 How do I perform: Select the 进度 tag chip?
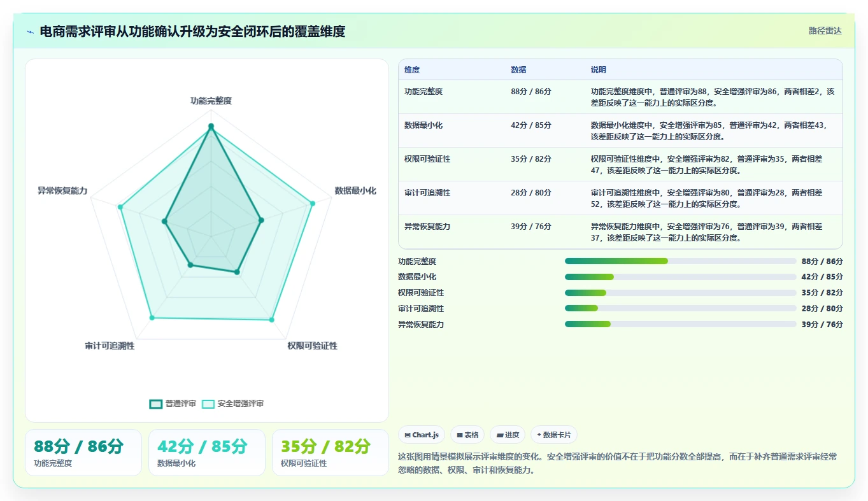(508, 435)
